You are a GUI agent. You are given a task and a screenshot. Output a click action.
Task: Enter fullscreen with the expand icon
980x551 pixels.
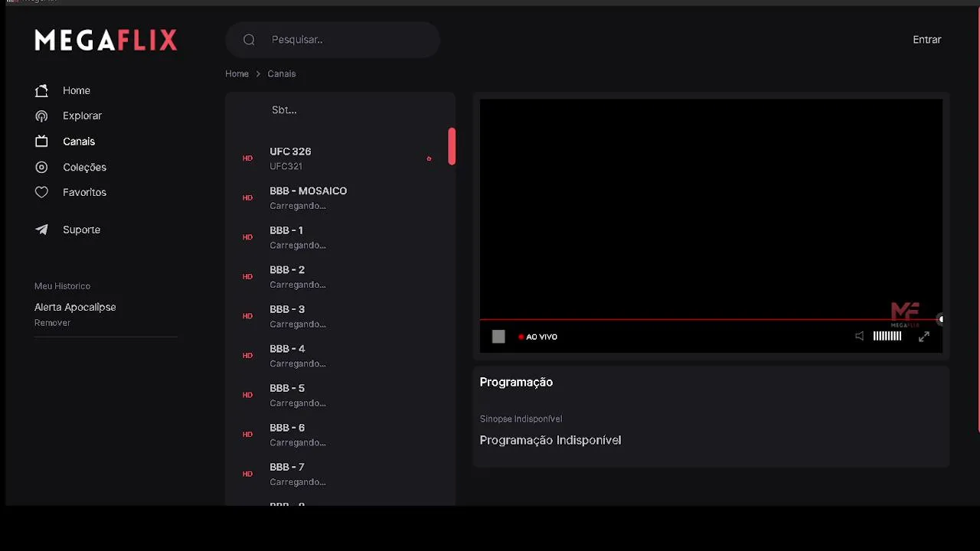pos(924,336)
